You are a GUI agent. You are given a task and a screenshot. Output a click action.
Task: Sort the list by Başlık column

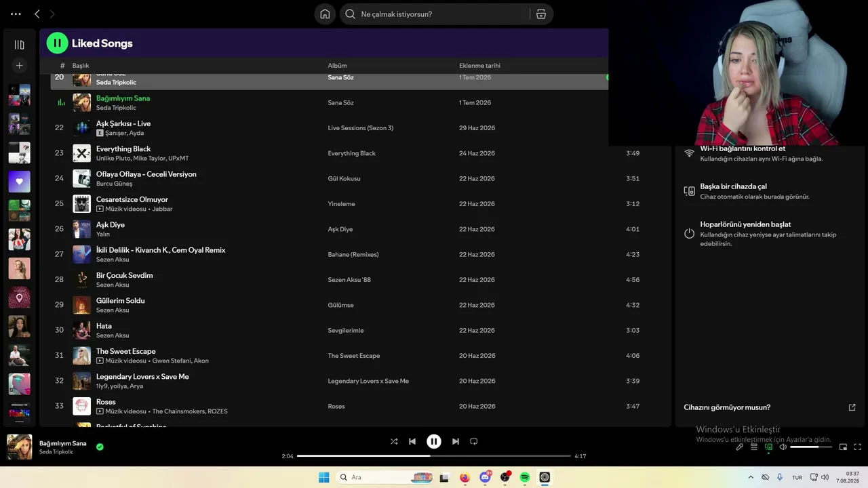pos(81,66)
